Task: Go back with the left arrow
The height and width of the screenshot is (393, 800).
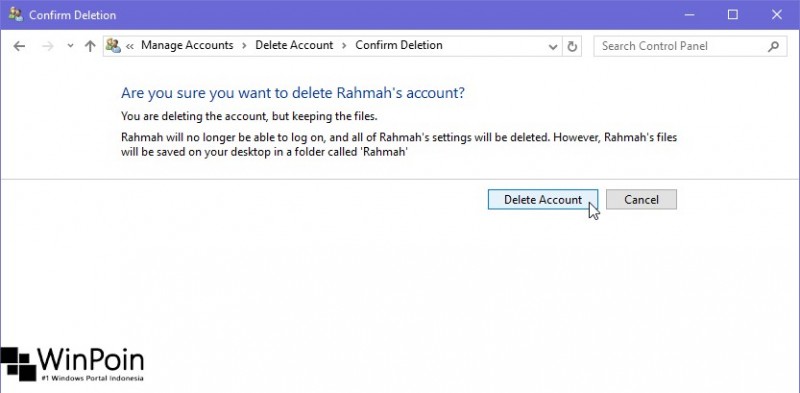Action: point(19,46)
